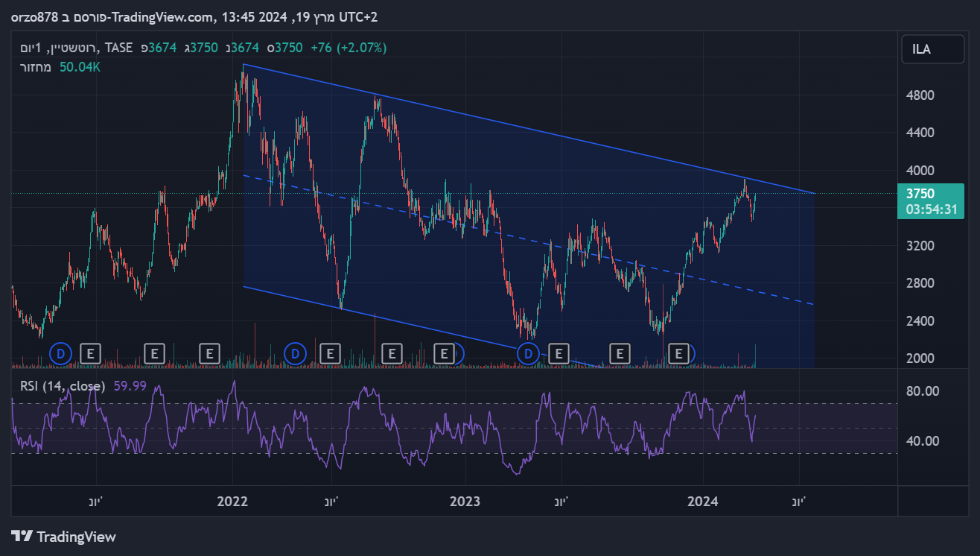Select the RSI (14, close) indicator label
This screenshot has width=980, height=556.
63,386
